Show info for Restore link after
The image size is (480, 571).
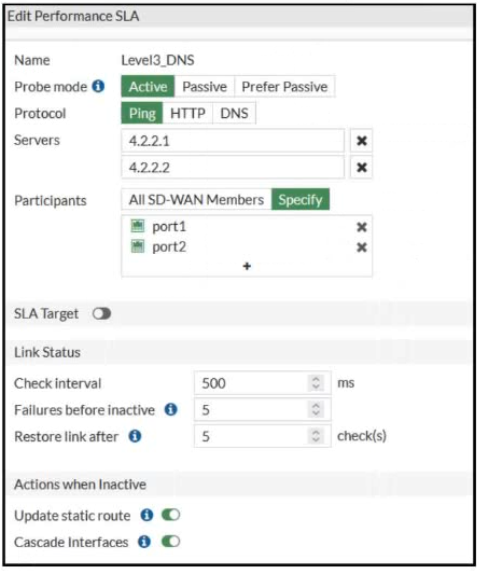(135, 436)
